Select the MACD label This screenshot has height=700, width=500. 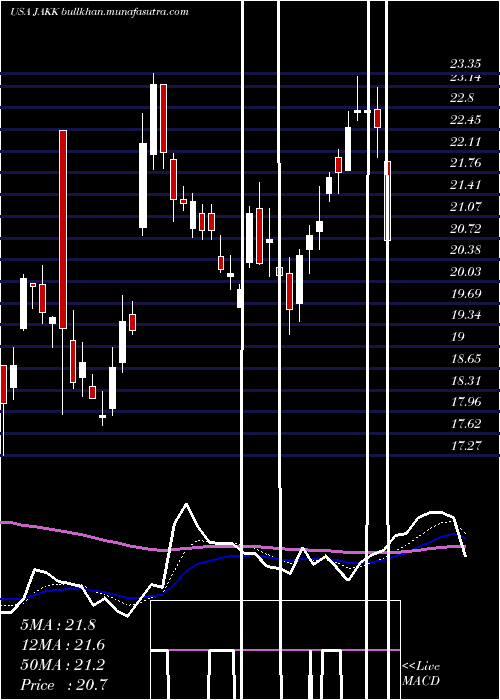click(420, 681)
